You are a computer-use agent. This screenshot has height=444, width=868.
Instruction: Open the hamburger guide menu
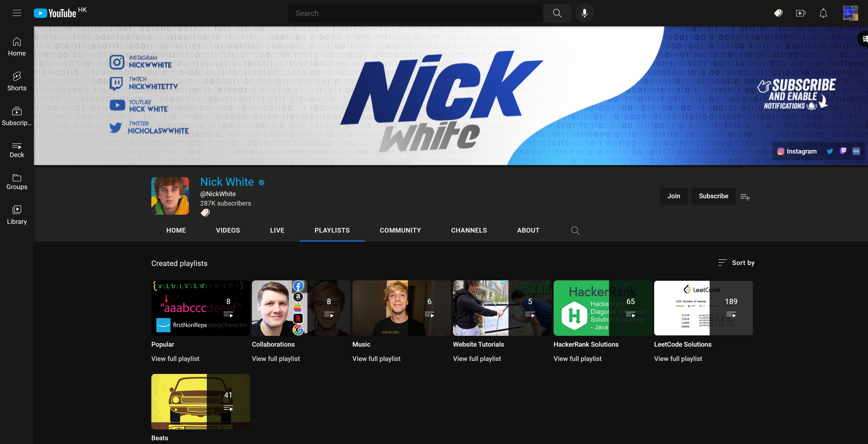(x=17, y=13)
